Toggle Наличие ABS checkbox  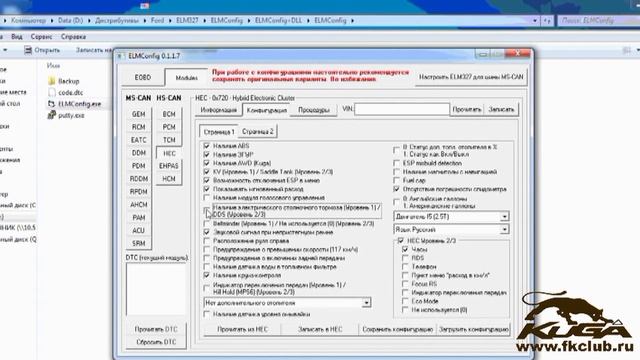207,146
